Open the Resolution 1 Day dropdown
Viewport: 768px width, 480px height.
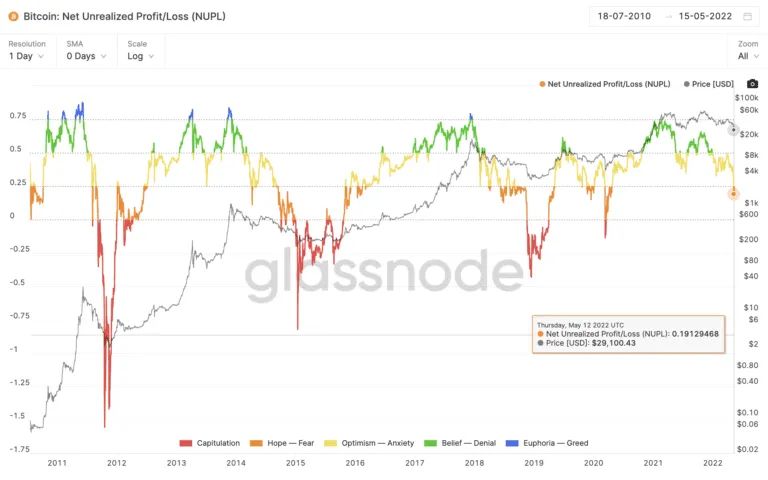point(27,56)
